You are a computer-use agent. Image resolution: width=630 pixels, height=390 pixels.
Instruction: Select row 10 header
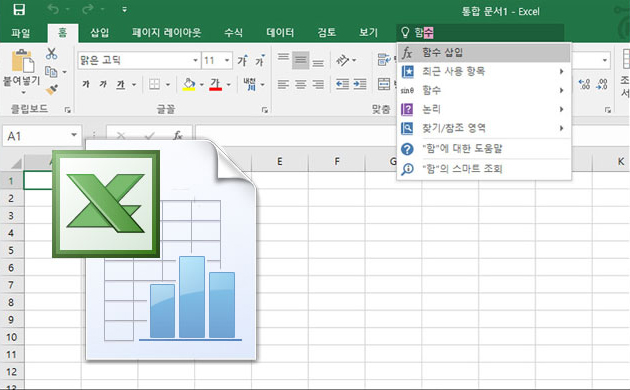pyautogui.click(x=11, y=337)
